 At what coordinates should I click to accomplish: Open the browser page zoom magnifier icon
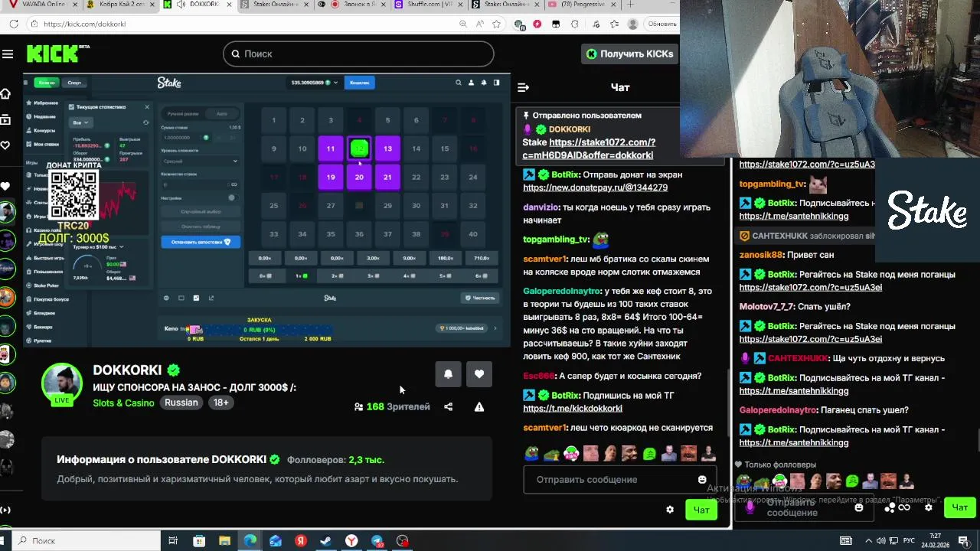pos(463,24)
